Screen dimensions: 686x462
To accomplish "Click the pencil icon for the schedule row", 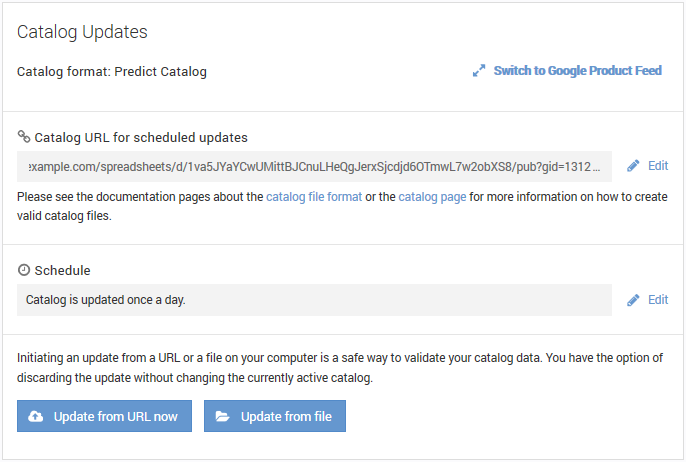I will coord(633,300).
